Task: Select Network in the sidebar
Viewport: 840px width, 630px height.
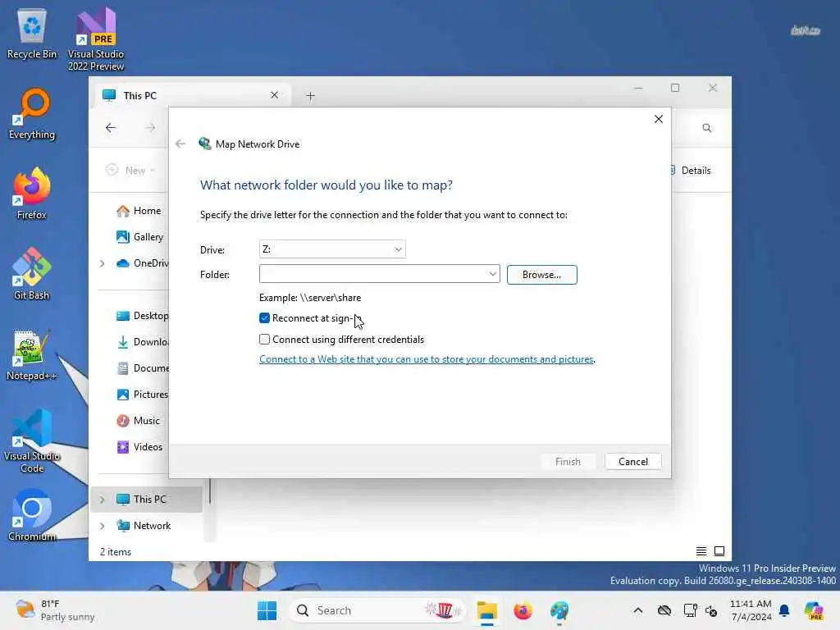Action: pos(144,526)
